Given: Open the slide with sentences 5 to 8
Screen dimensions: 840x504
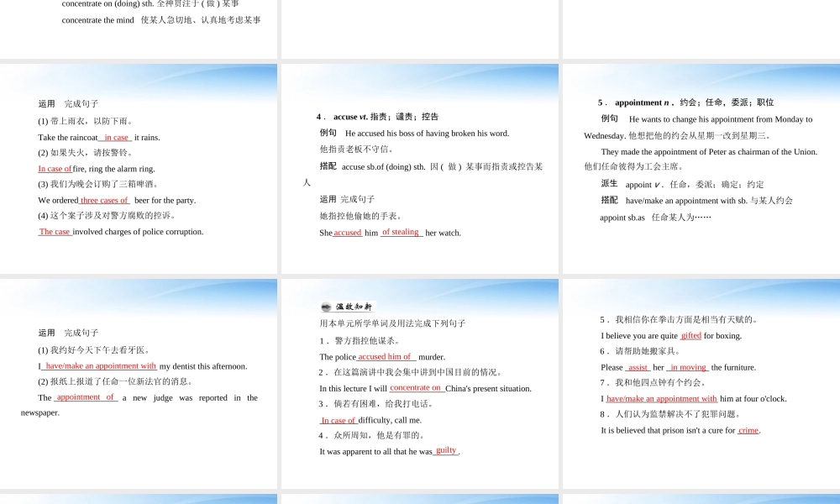Looking at the screenshot, I should (701, 384).
